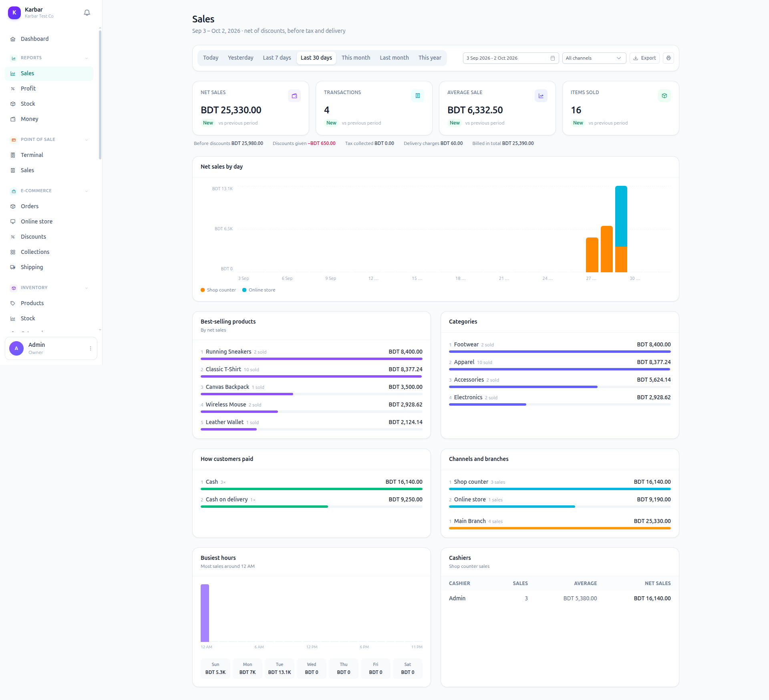The width and height of the screenshot is (769, 700).
Task: Click the Money wallet icon
Action: tap(13, 119)
